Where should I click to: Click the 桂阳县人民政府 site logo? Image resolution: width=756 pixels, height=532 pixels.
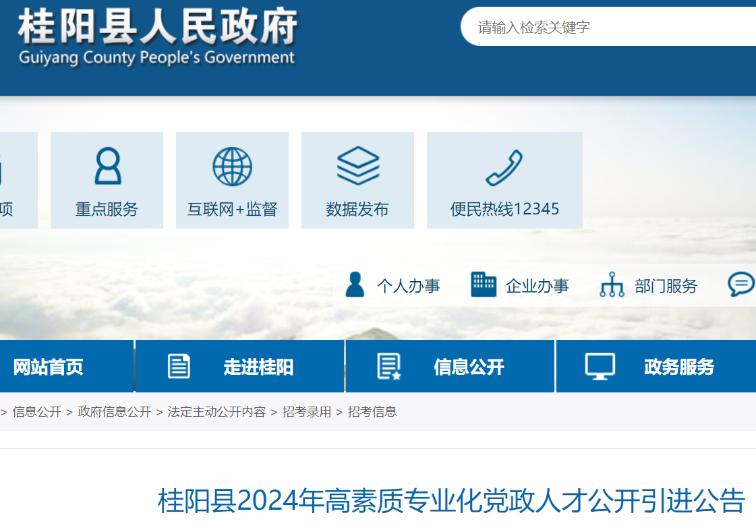click(158, 26)
